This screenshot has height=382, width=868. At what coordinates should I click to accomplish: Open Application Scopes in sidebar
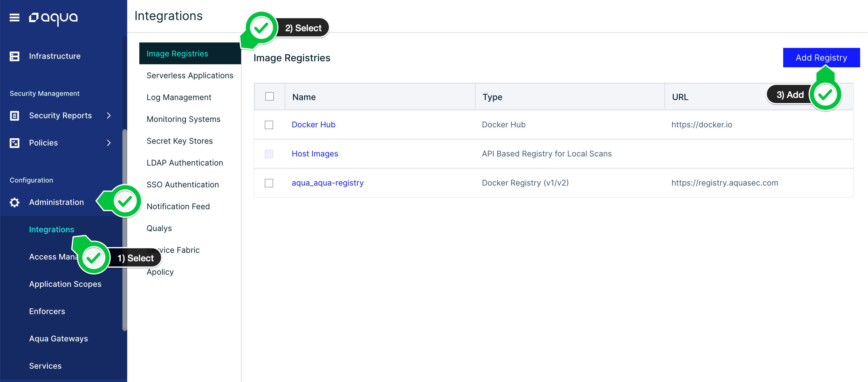click(x=65, y=284)
